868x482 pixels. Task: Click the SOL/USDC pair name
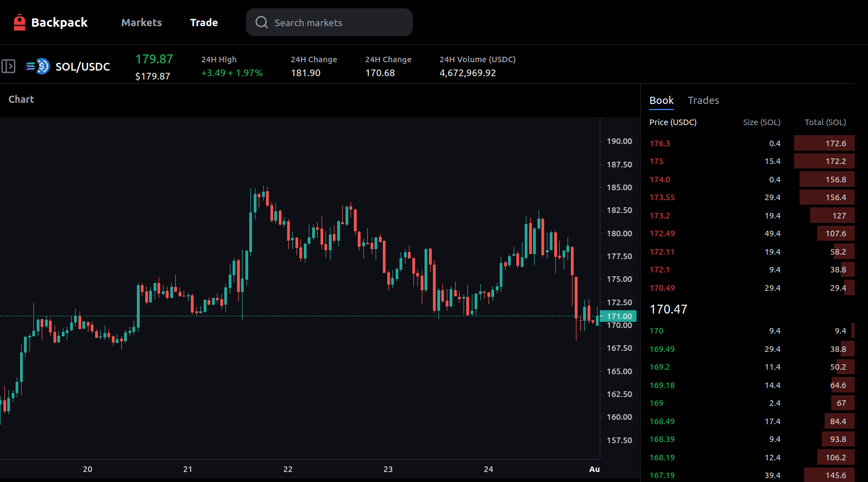83,67
